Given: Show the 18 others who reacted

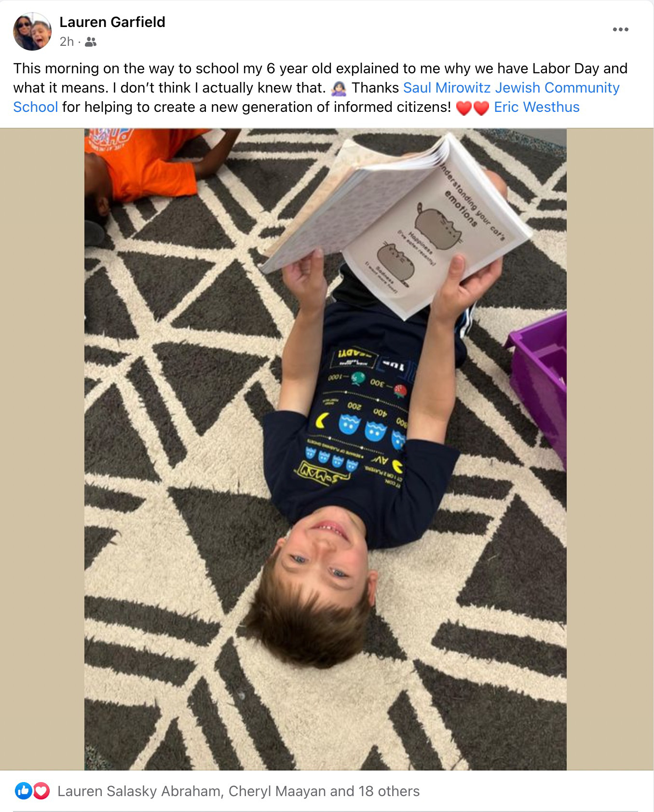Looking at the screenshot, I should (389, 791).
